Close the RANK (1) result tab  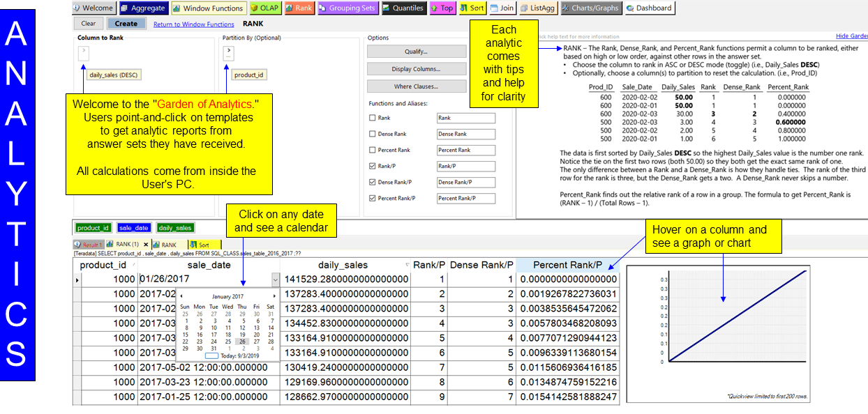[144, 245]
